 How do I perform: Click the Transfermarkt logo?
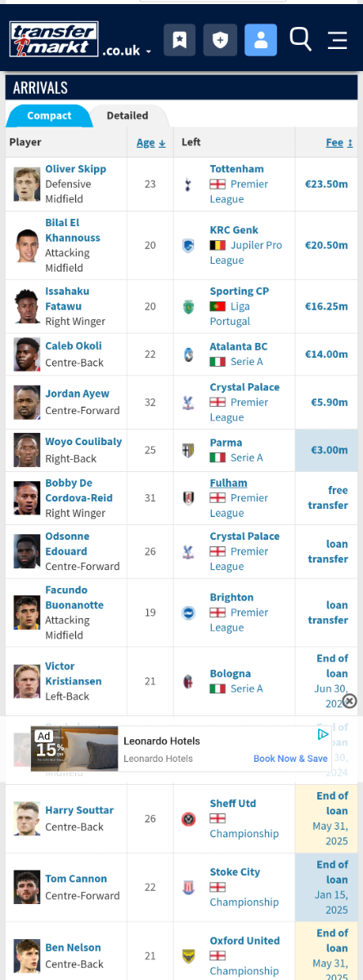pos(54,39)
